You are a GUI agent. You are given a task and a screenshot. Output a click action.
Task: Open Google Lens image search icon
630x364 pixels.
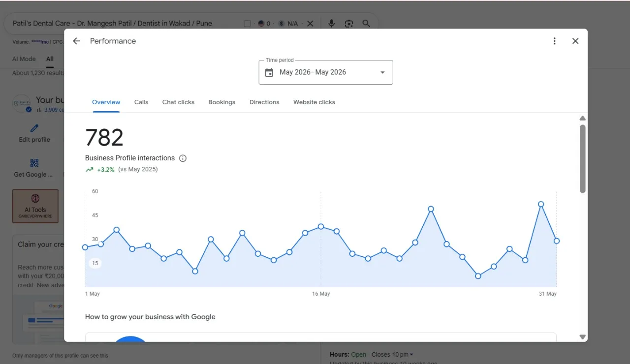(x=349, y=24)
